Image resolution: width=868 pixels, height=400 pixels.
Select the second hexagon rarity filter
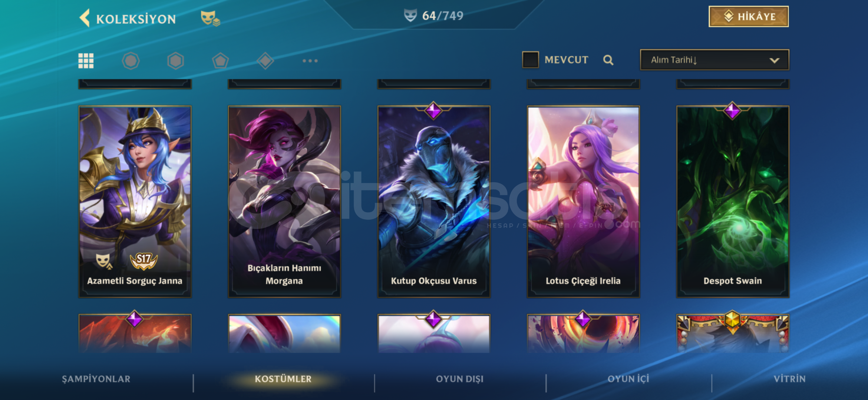[176, 61]
